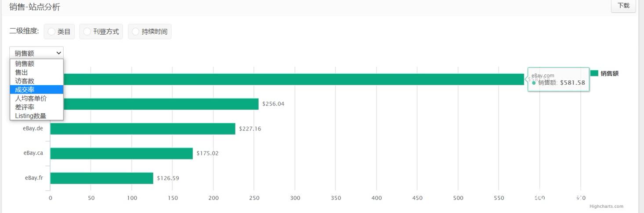Click the 下载 button
Image resolution: width=644 pixels, height=213 pixels.
[x=623, y=6]
